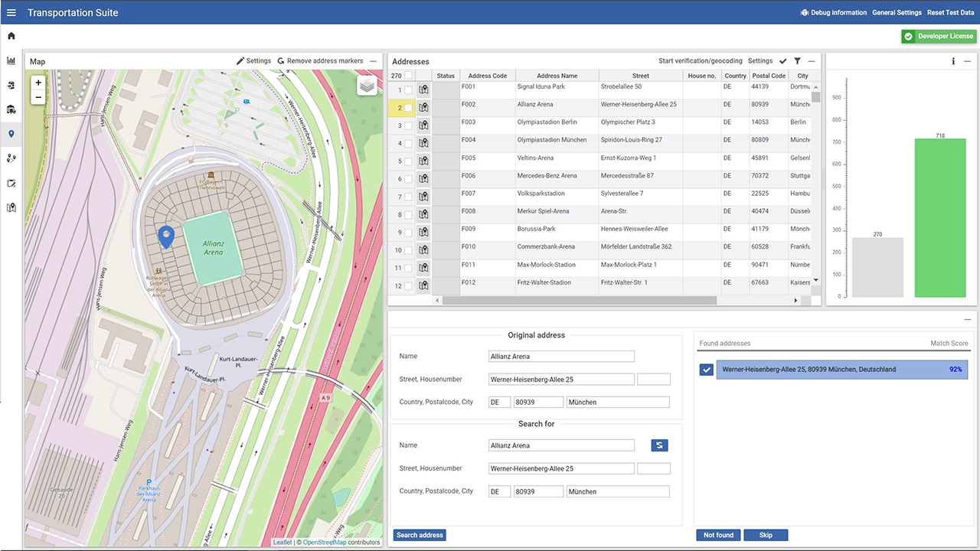The height and width of the screenshot is (551, 980).
Task: Click the table's horizontal scrollbar
Action: [x=580, y=301]
